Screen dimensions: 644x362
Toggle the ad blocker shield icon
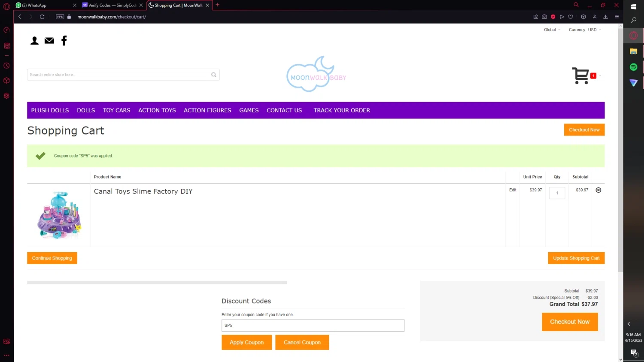tap(553, 17)
